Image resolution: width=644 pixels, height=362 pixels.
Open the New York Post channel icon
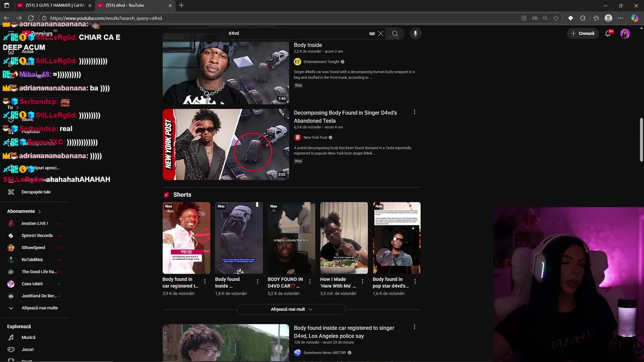[297, 138]
